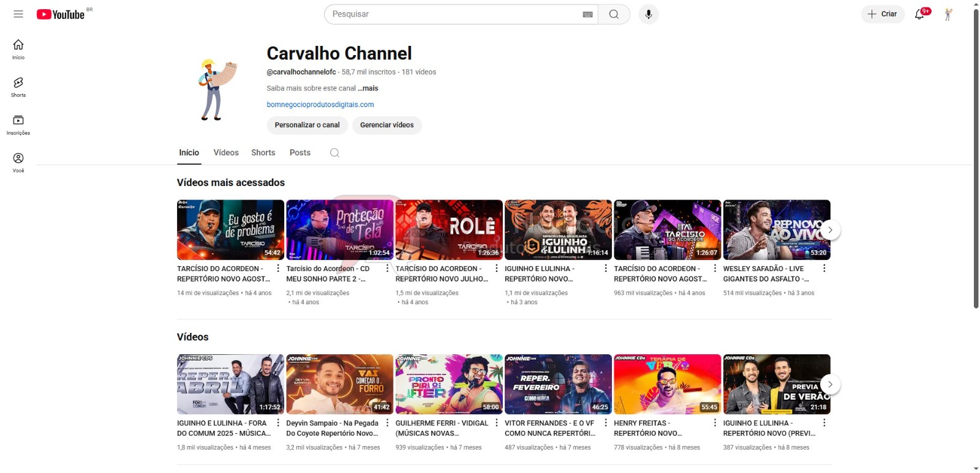Play the Repertório Novo Ao Vivo 53:20 thumbnail
The image size is (980, 473).
click(x=777, y=230)
